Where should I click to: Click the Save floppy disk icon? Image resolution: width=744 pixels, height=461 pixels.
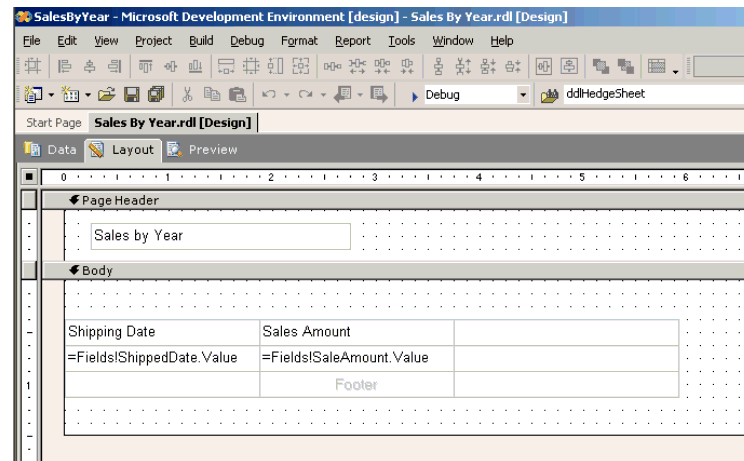(131, 95)
